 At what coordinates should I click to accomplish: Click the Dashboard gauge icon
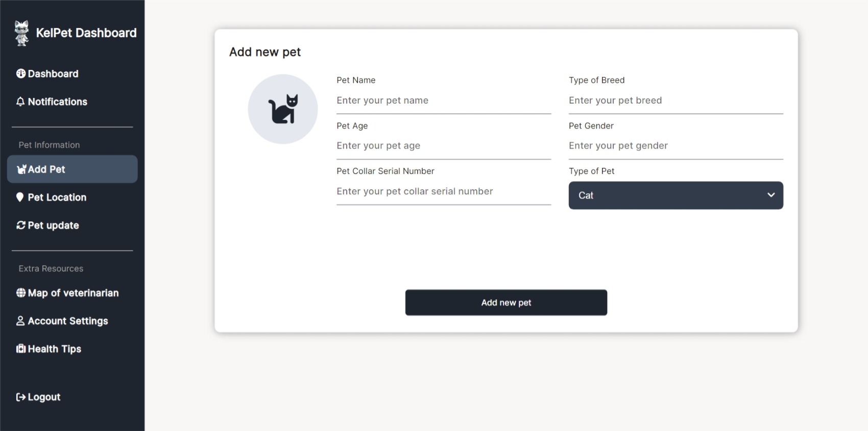(x=21, y=73)
